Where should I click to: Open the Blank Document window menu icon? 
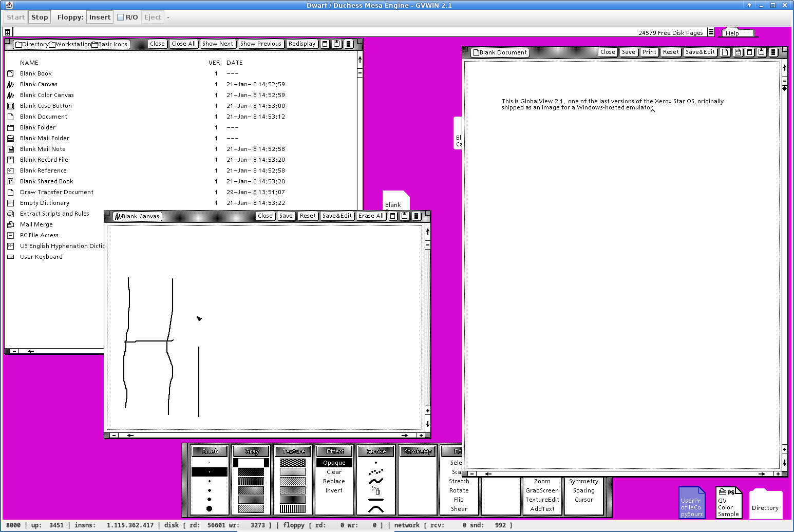773,52
